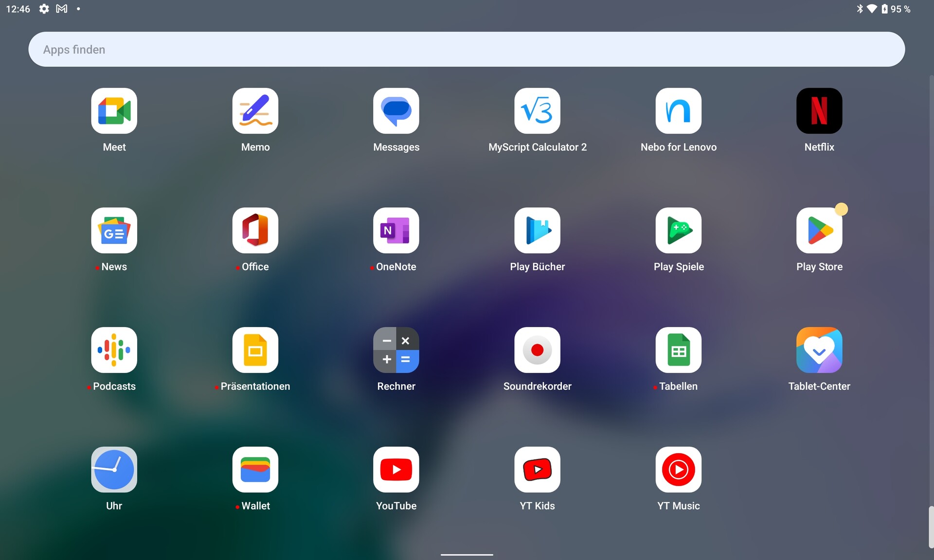Launch the Memo app
This screenshot has width=934, height=560.
pos(255,111)
